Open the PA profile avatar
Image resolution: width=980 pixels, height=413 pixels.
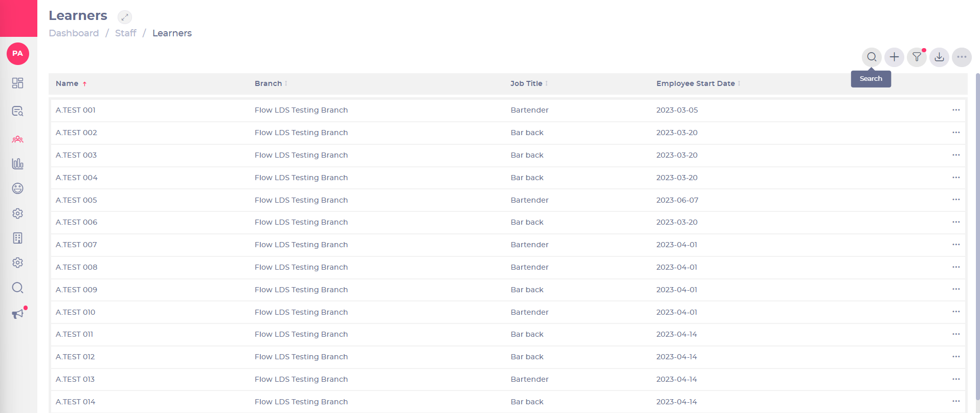pyautogui.click(x=18, y=54)
